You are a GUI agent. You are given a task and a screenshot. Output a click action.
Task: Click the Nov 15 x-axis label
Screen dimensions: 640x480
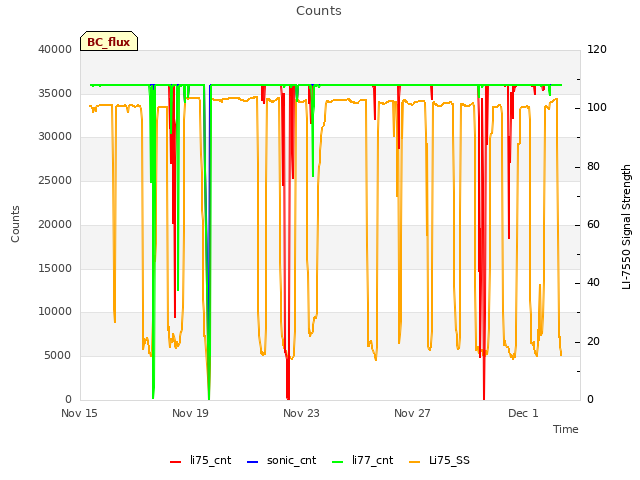pos(79,413)
